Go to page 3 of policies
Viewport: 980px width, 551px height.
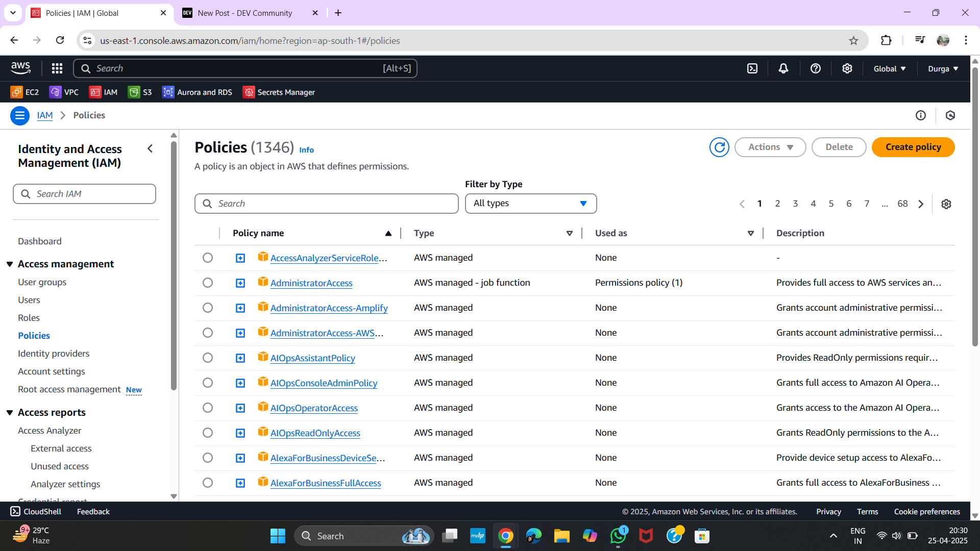(x=795, y=204)
